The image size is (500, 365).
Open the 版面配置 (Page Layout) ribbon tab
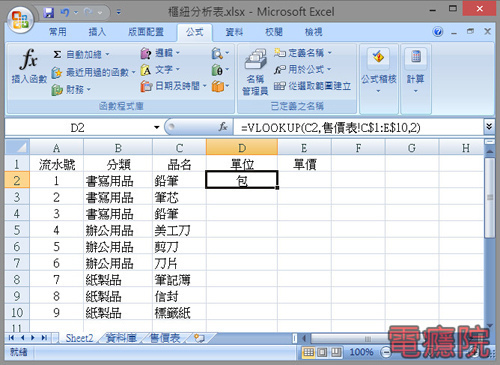click(146, 32)
